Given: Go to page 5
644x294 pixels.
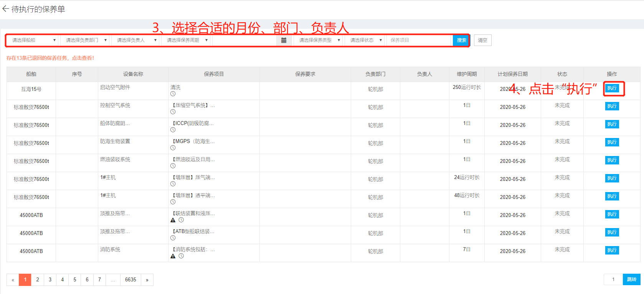Looking at the screenshot, I should pyautogui.click(x=75, y=280).
